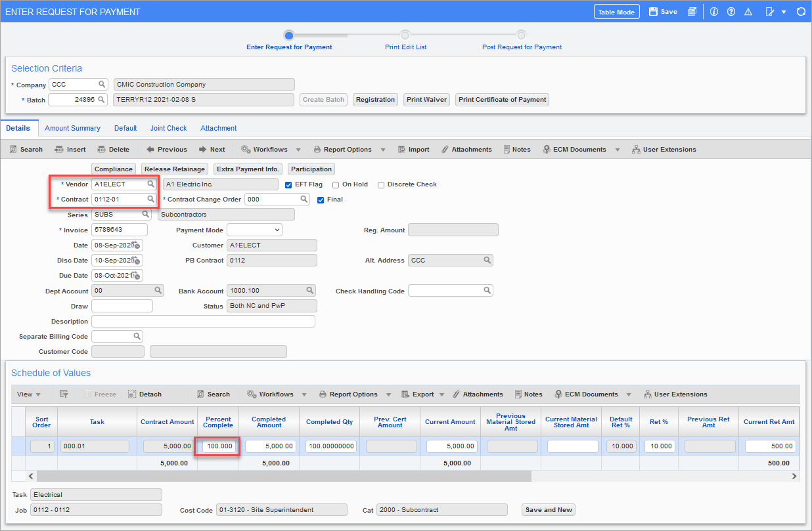Click the Save and New button
The image size is (812, 531).
pyautogui.click(x=549, y=510)
